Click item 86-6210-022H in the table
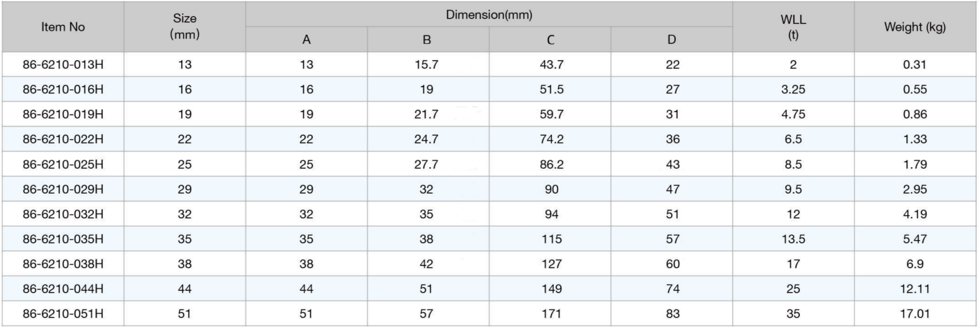Image resolution: width=980 pixels, height=328 pixels. click(x=63, y=139)
